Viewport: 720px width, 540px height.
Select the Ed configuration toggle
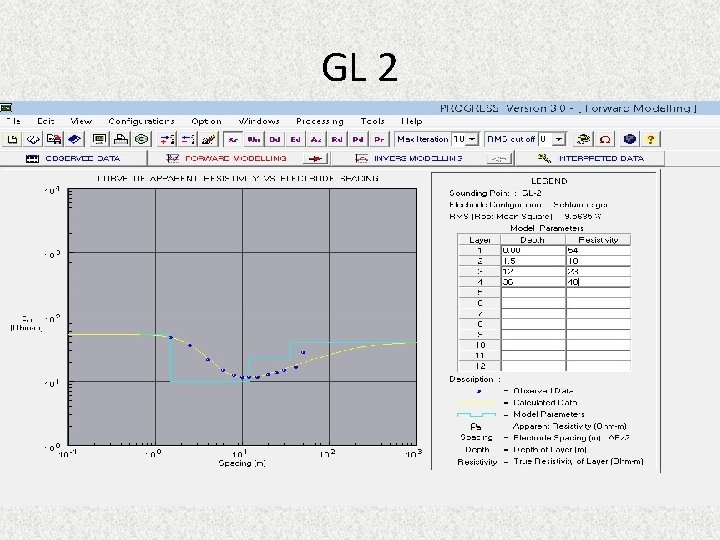295,139
